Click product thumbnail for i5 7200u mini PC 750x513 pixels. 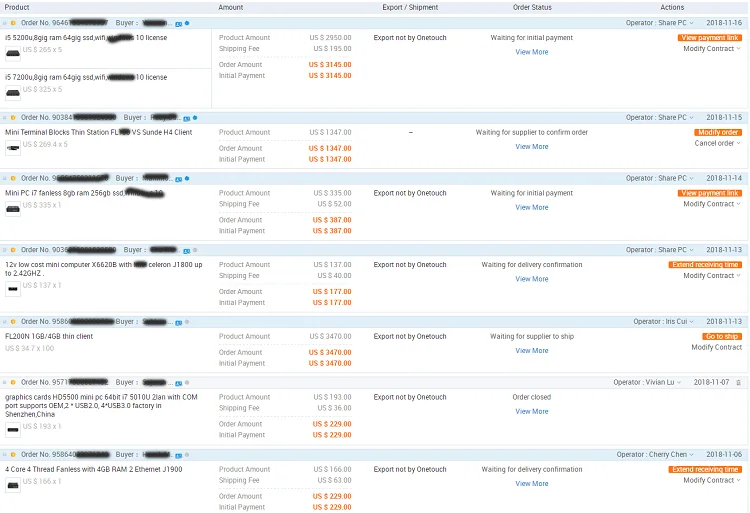pos(13,93)
